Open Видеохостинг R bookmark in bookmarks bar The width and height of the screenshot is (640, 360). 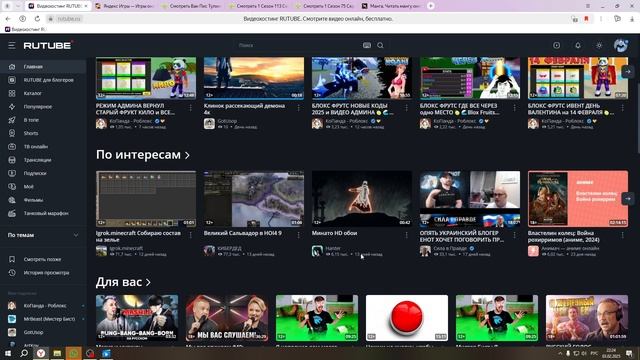(x=25, y=29)
